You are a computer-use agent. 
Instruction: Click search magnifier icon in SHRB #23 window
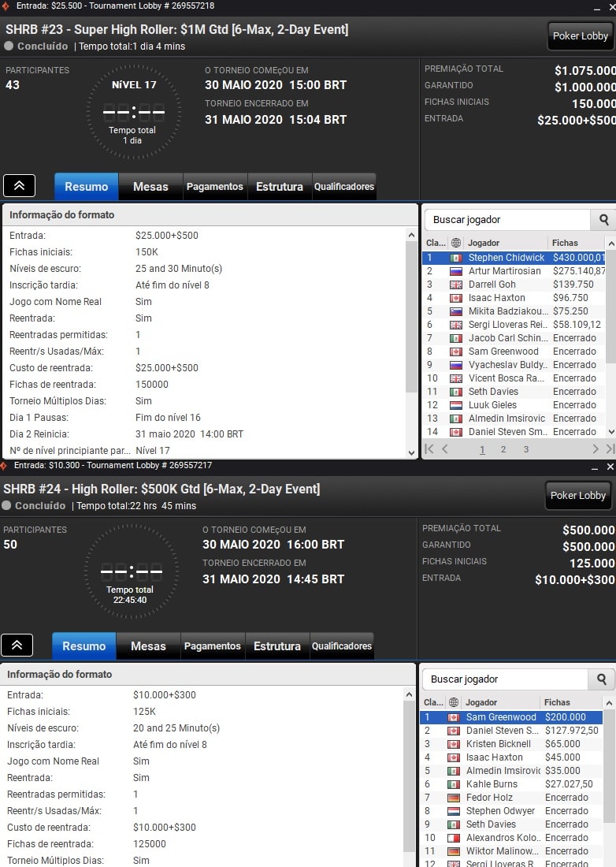point(603,220)
